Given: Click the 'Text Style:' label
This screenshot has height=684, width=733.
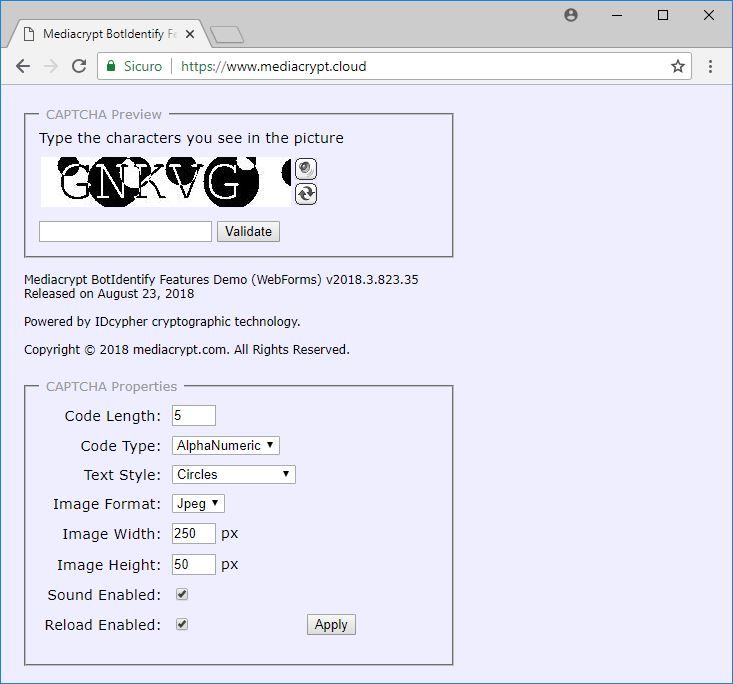Looking at the screenshot, I should click(122, 475).
